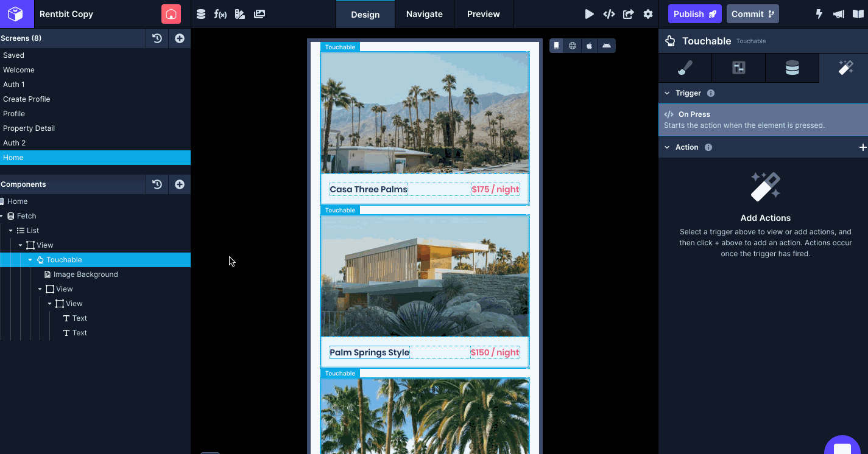Click info icon next to Trigger
This screenshot has width=868, height=454.
711,93
